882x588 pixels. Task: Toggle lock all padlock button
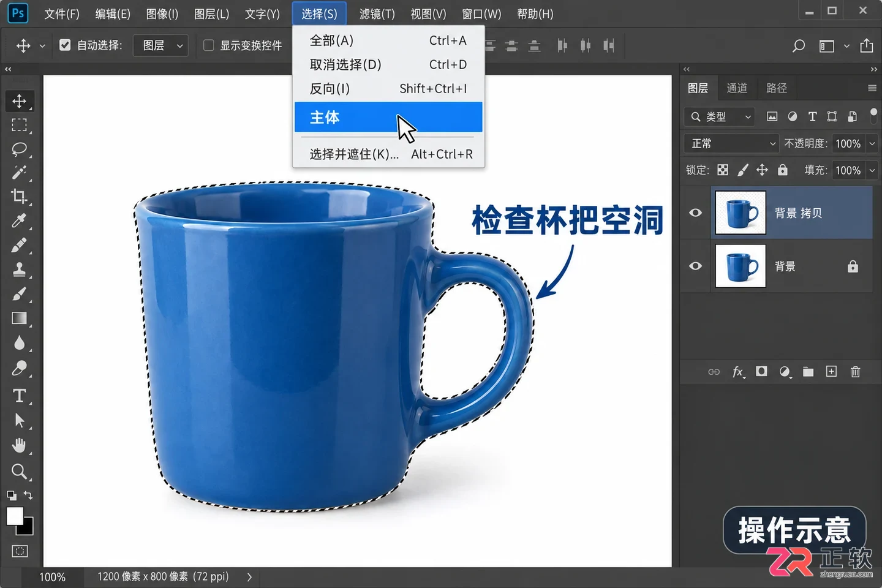point(783,170)
